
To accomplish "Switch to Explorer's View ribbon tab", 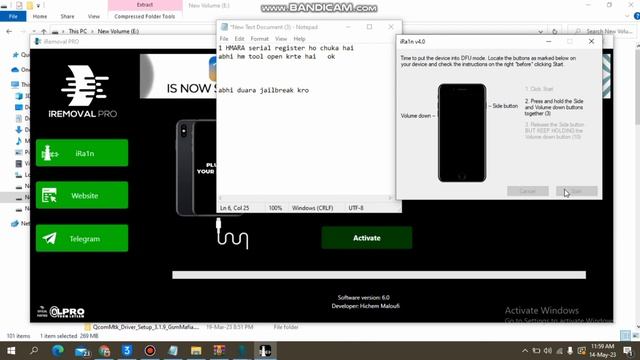I will tap(93, 16).
